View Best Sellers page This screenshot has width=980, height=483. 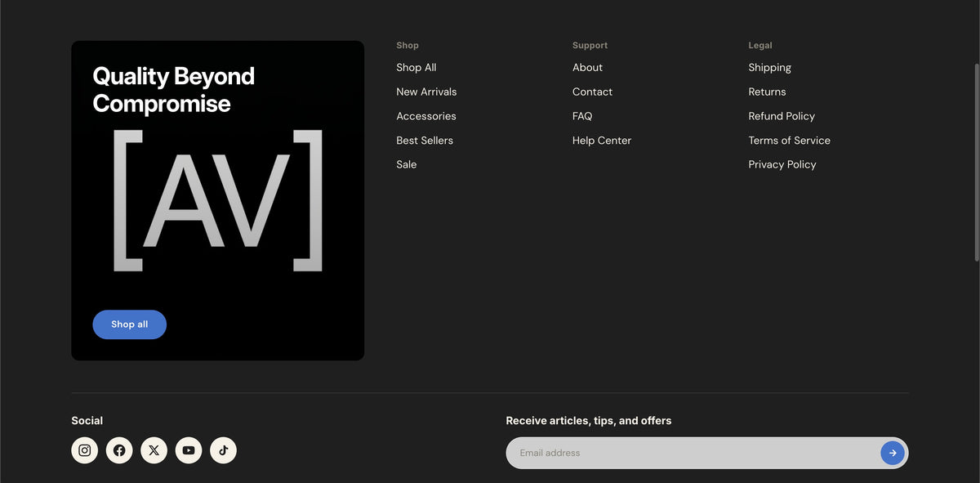pyautogui.click(x=425, y=141)
